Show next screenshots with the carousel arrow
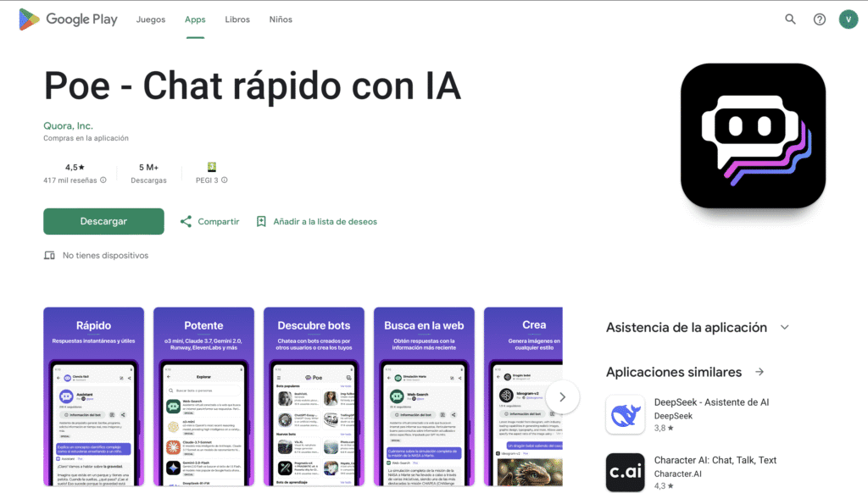Viewport: 868px width, 493px height. coord(562,396)
